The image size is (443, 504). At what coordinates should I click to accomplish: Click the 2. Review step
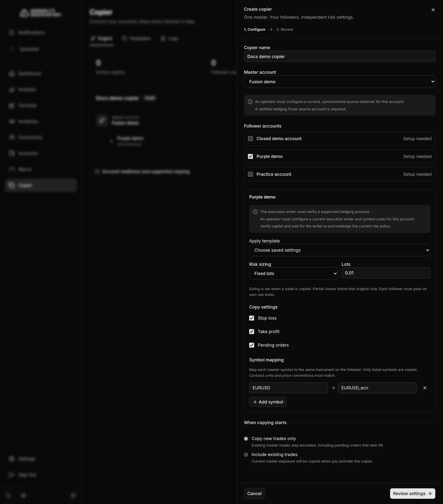tap(285, 29)
